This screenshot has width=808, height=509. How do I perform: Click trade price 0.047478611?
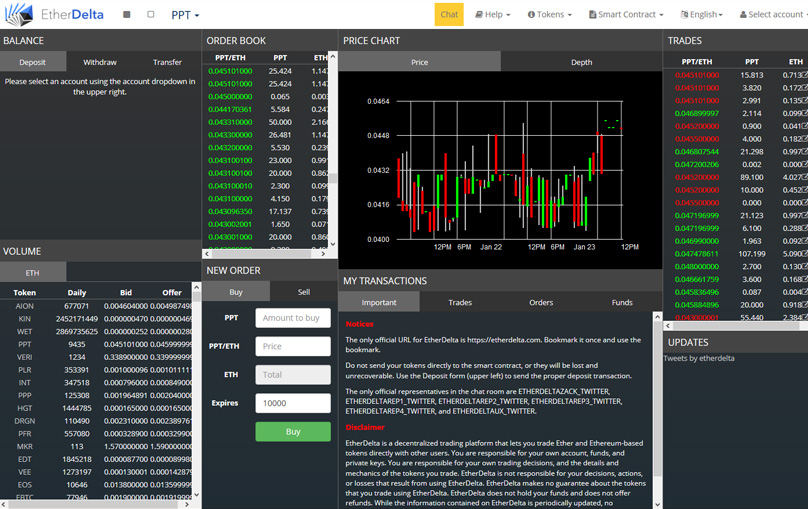(697, 254)
